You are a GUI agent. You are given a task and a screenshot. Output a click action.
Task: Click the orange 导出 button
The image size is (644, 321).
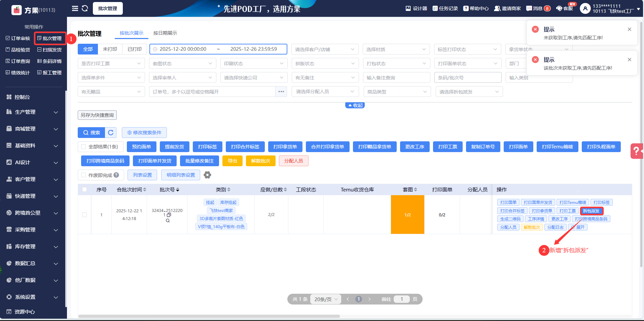232,161
